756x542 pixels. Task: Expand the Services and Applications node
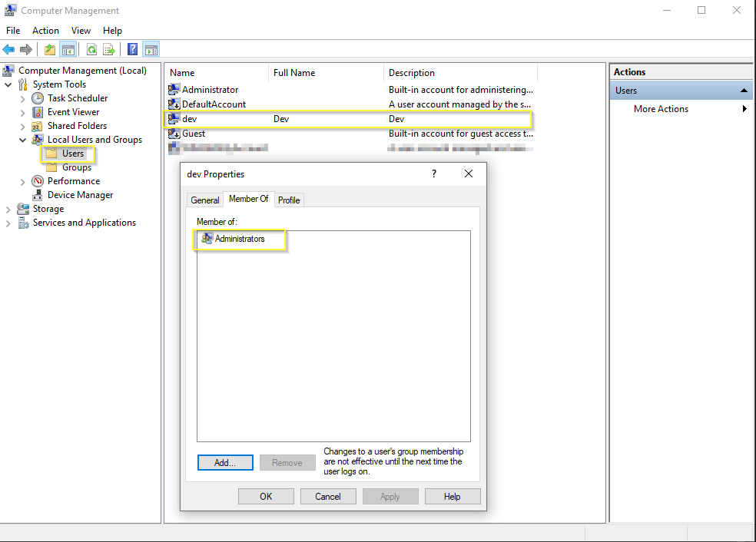tap(8, 223)
